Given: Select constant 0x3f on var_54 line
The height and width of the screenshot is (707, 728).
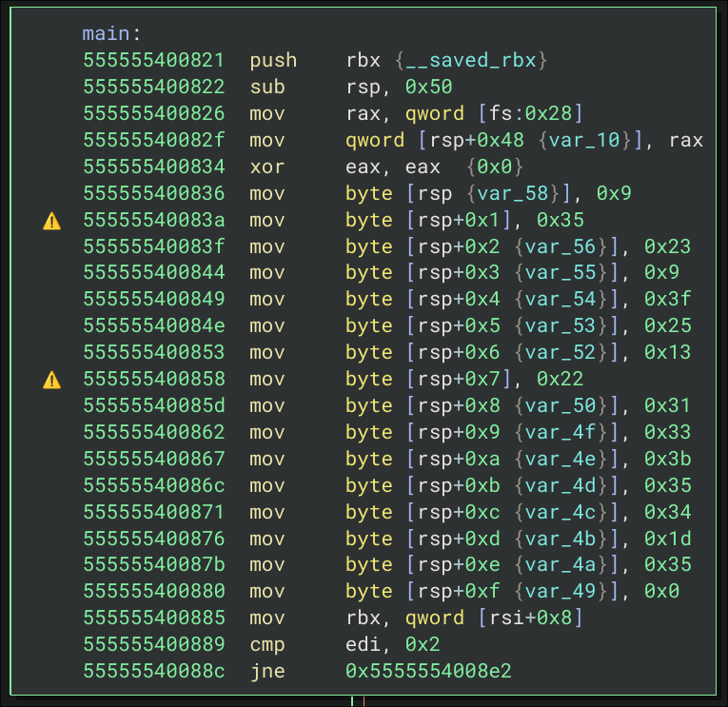Looking at the screenshot, I should [667, 300].
